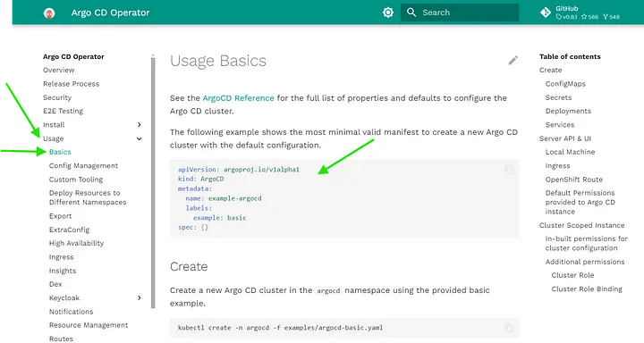Click the edit page pencil icon
The width and height of the screenshot is (644, 343).
[x=513, y=61]
